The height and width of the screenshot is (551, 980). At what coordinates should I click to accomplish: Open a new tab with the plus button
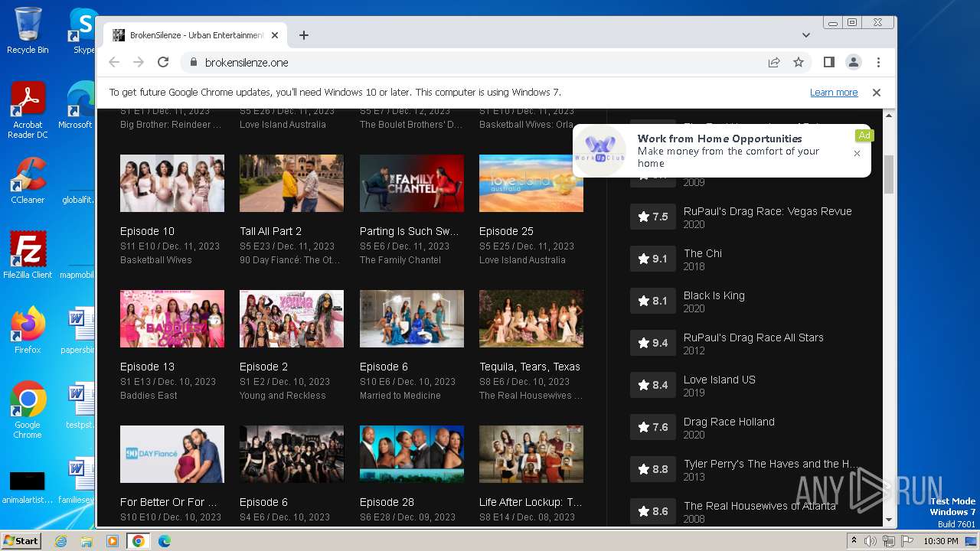click(304, 35)
